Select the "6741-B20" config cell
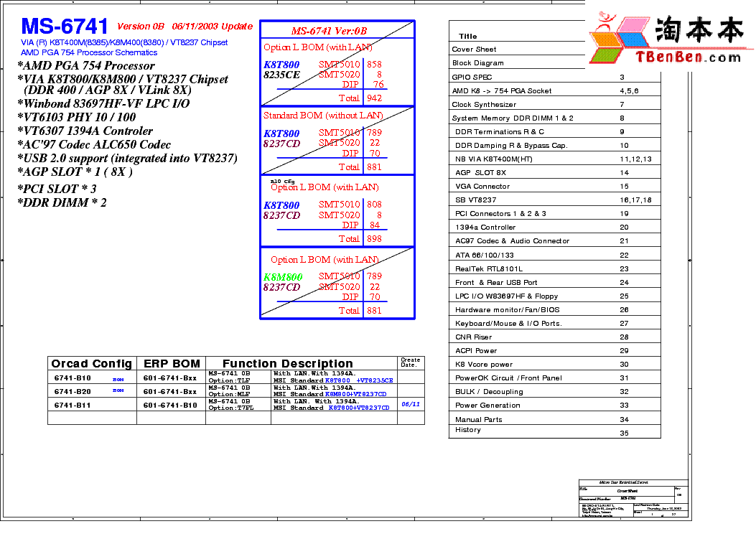 pos(73,392)
